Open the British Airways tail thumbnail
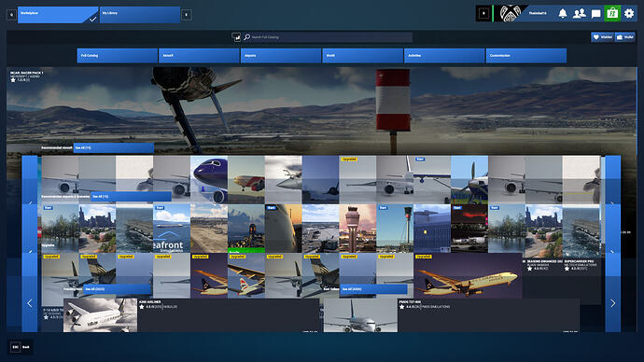The height and width of the screenshot is (362, 644). [246, 276]
